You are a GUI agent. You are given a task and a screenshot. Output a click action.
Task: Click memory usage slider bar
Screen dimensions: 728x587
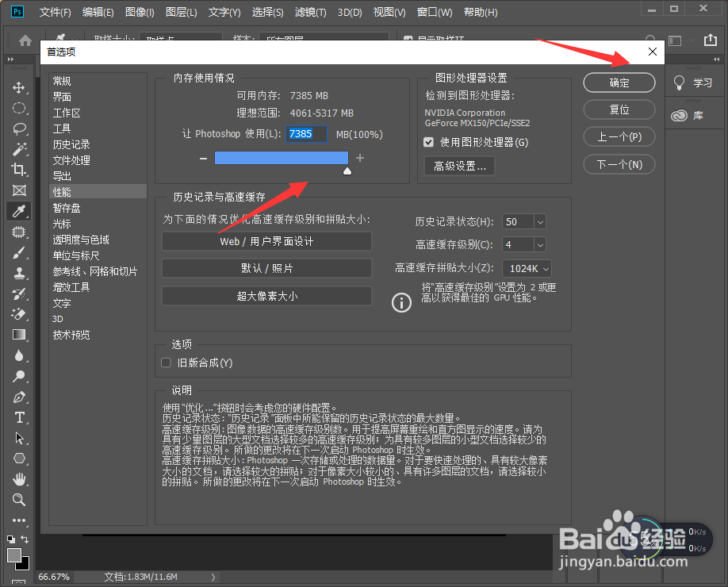tap(281, 158)
